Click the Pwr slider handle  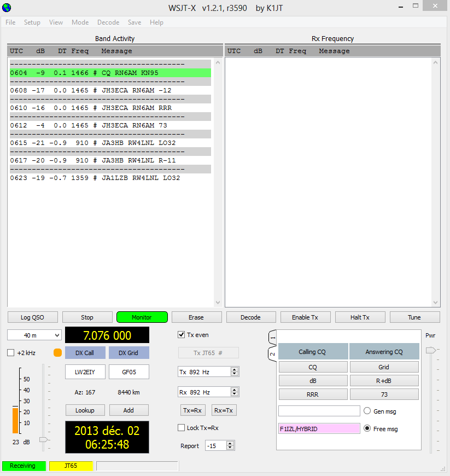pyautogui.click(x=431, y=350)
